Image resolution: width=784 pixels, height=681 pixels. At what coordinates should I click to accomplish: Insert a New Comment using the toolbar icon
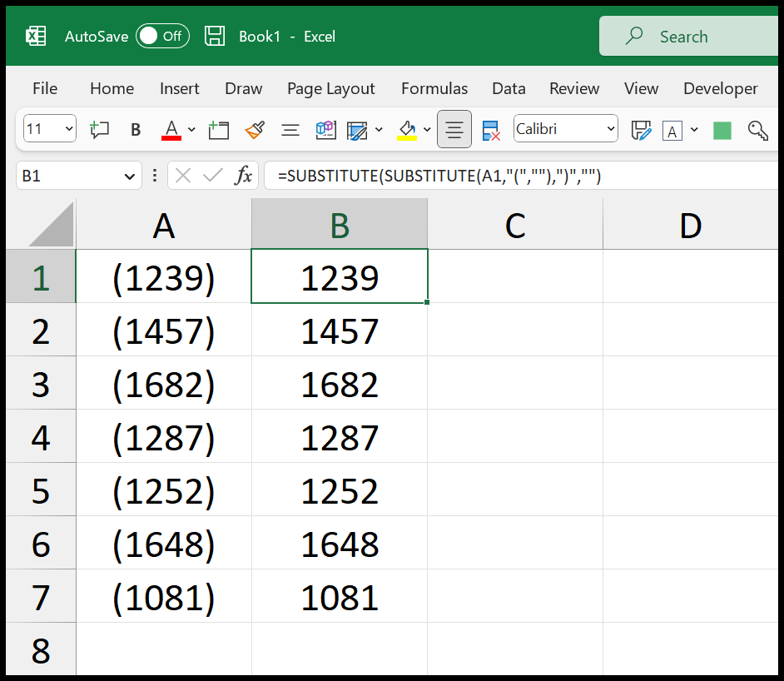(99, 130)
